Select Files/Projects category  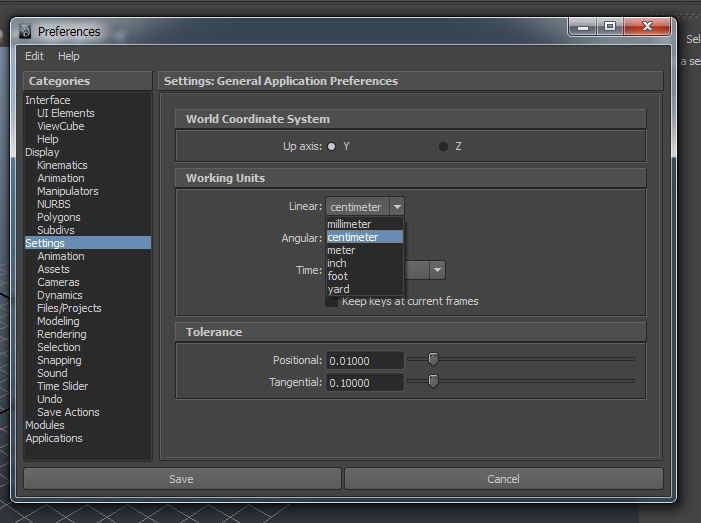[x=88, y=308]
